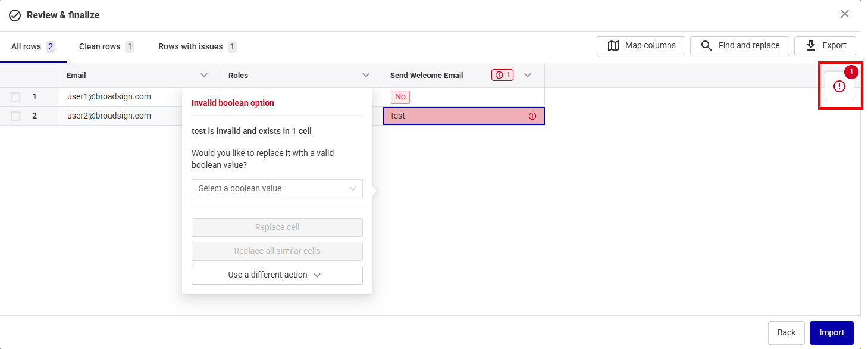
Task: Close the Review & finalize dialog
Action: pyautogui.click(x=844, y=14)
